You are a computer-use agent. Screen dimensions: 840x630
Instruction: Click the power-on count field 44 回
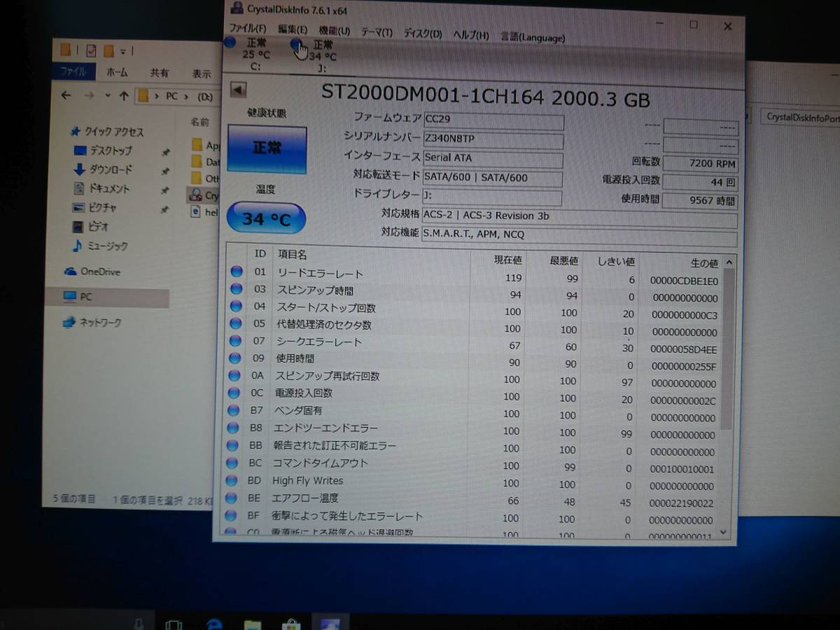(700, 182)
